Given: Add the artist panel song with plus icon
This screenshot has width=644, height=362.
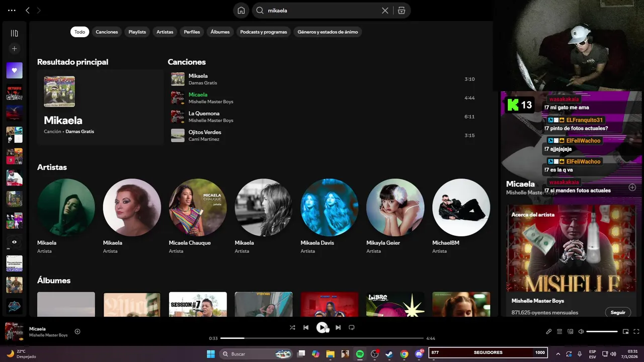Looking at the screenshot, I should coord(632,188).
